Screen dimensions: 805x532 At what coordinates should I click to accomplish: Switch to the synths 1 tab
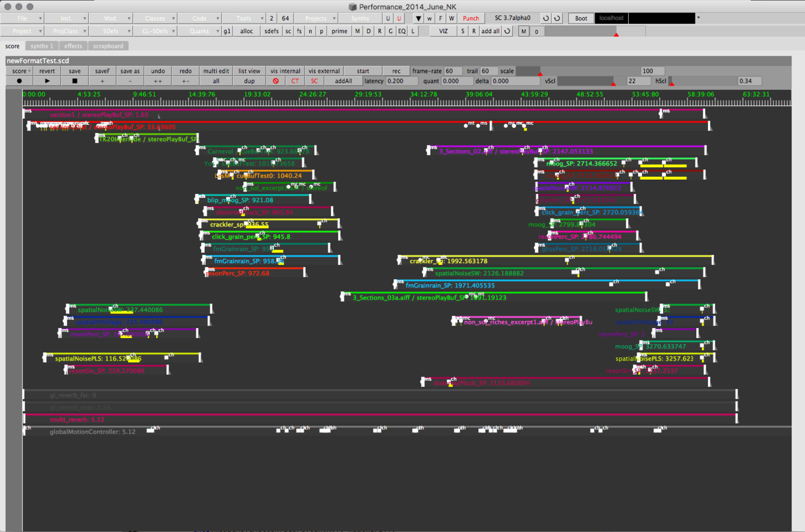click(41, 46)
